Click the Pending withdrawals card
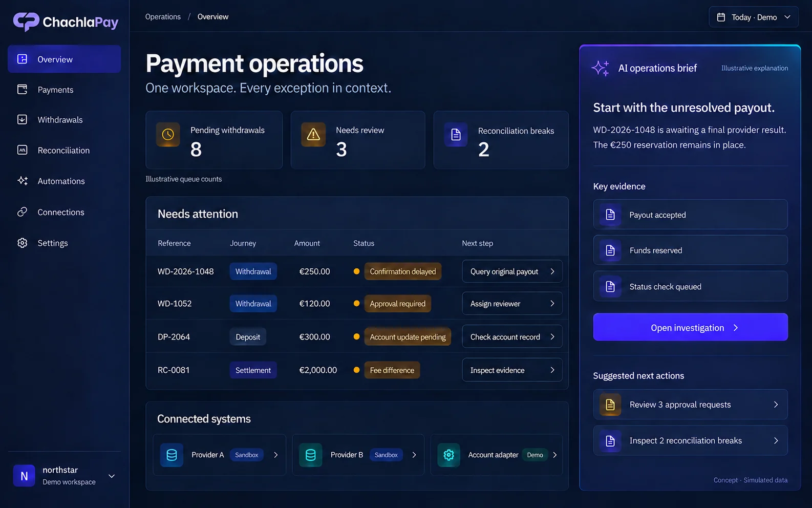Screen dimensions: 812x508 (214, 140)
